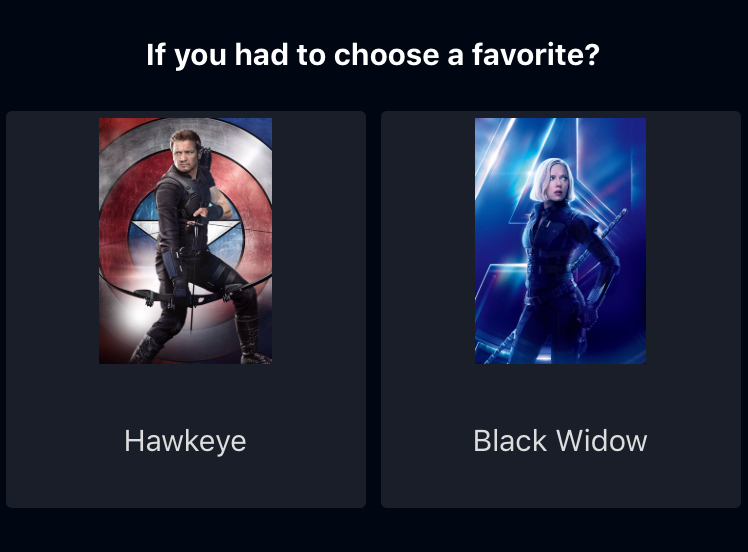Viewport: 748px width, 552px height.
Task: Click the blank area below "Hawkeye" label
Action: point(186,482)
